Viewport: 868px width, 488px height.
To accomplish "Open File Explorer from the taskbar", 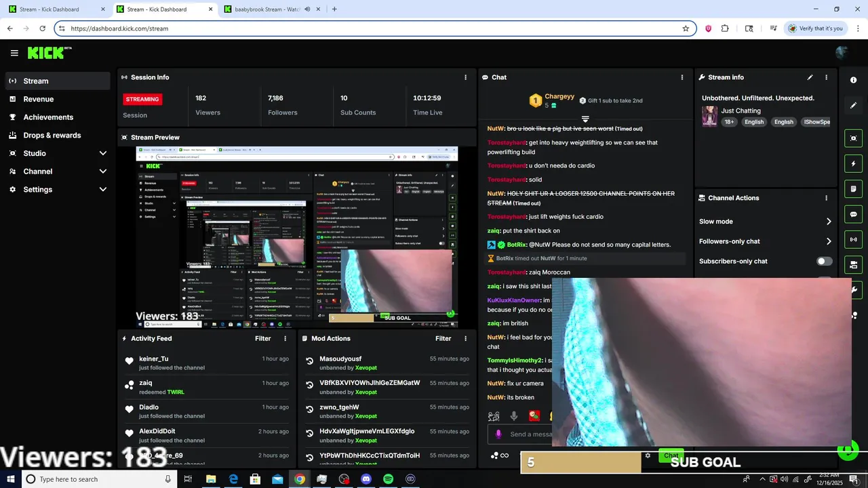I will [x=211, y=479].
